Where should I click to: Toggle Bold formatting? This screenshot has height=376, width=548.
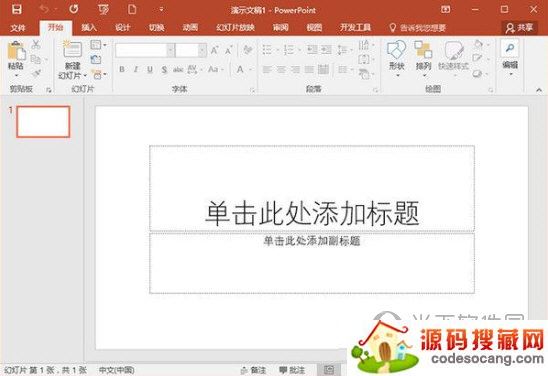point(122,69)
